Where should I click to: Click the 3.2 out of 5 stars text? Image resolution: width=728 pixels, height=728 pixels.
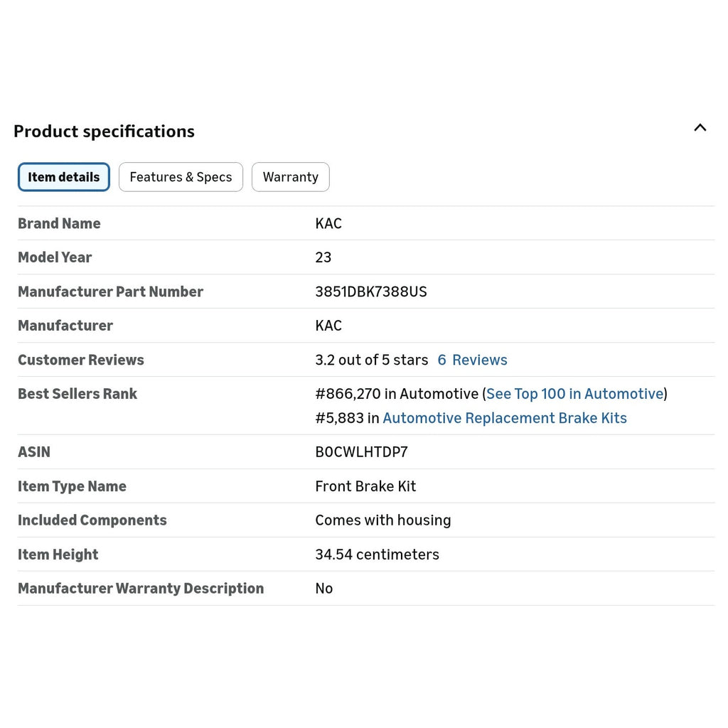pos(371,360)
